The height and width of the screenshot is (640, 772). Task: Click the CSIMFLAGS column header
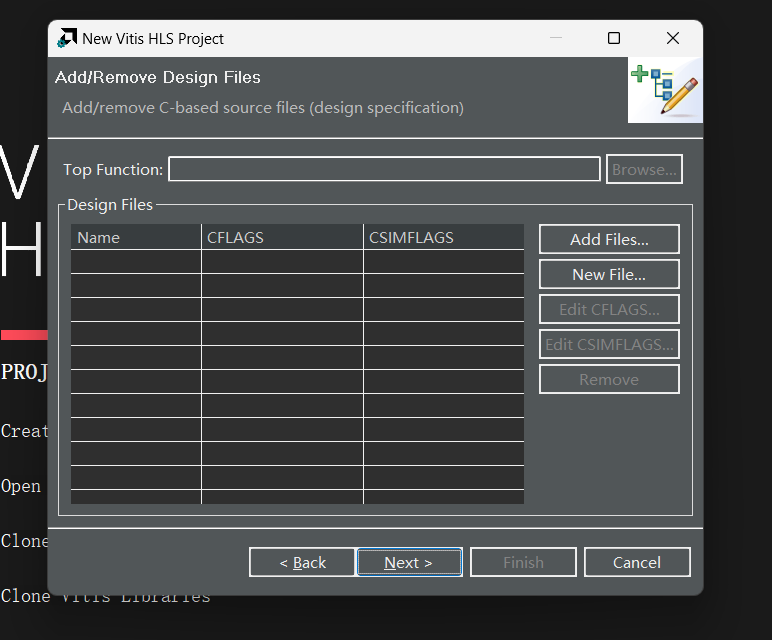(444, 237)
